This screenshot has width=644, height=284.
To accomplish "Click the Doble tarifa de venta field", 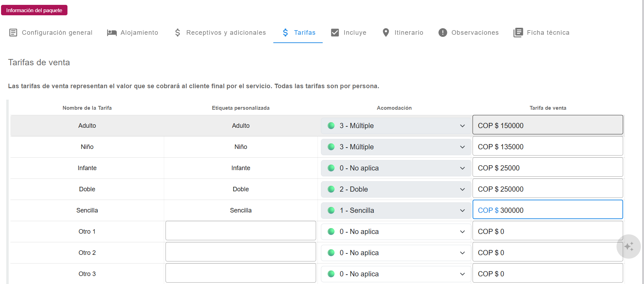I will (547, 189).
